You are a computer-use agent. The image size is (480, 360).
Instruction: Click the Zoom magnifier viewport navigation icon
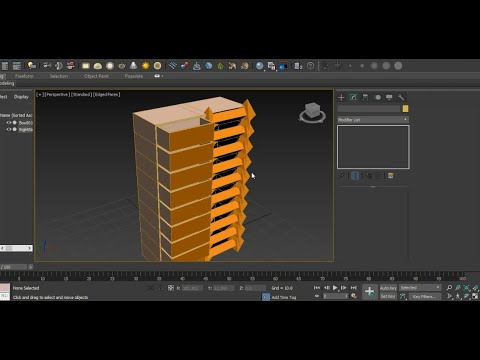coord(449,288)
